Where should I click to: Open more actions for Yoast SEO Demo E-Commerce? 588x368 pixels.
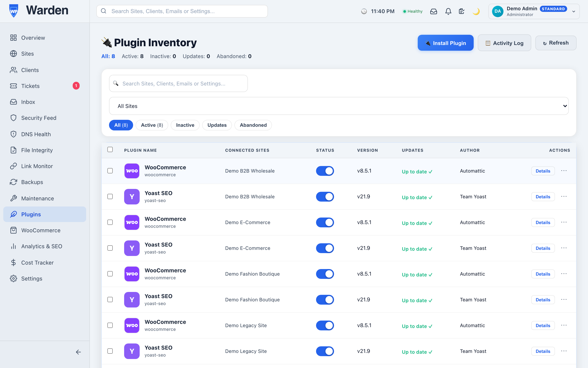coord(564,248)
